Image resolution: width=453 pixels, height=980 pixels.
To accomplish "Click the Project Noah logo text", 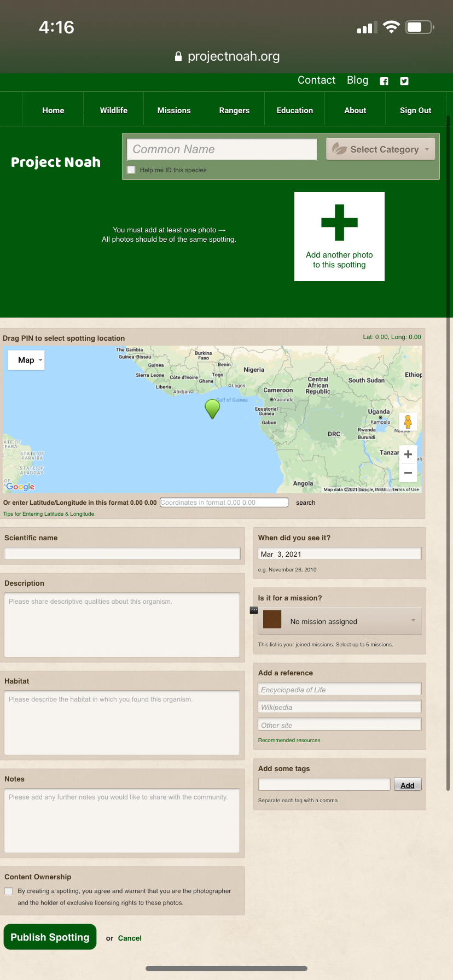I will [56, 162].
